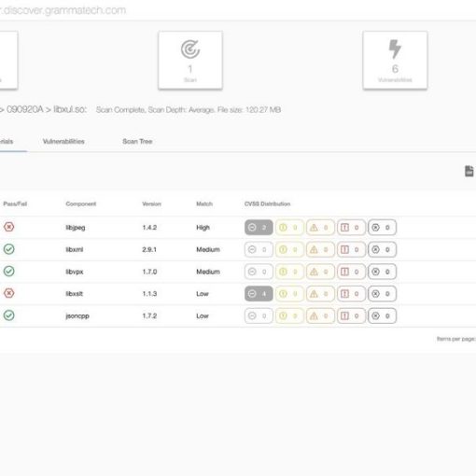Switch to the Vulnerabilities tab
The width and height of the screenshot is (476, 476).
(63, 141)
